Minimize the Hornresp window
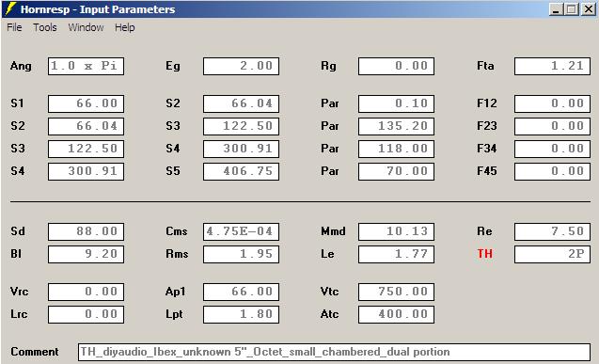The height and width of the screenshot is (364, 599). (x=556, y=9)
